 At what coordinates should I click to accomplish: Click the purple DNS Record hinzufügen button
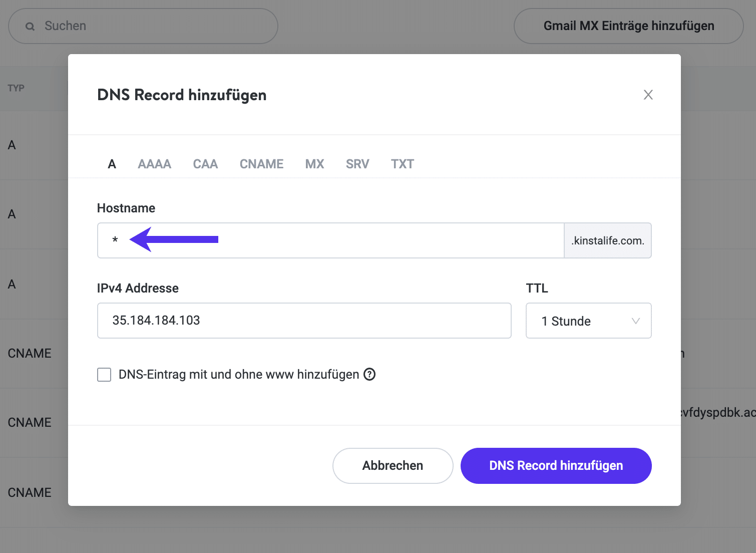[x=556, y=466]
